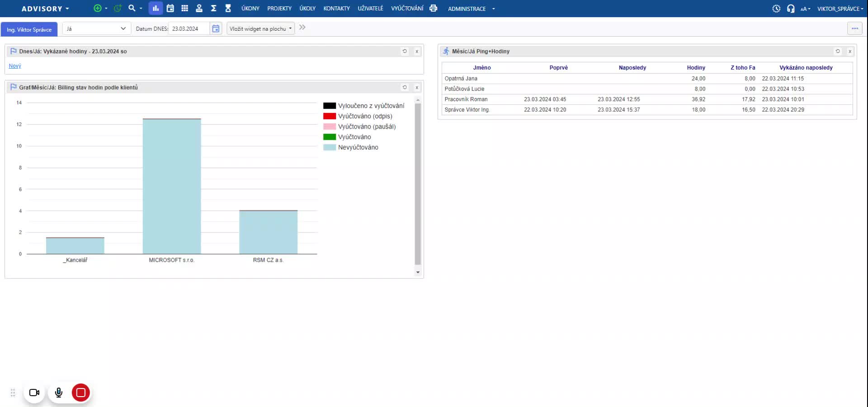Open 'Vložit widget na plochu' dropdown

[260, 28]
